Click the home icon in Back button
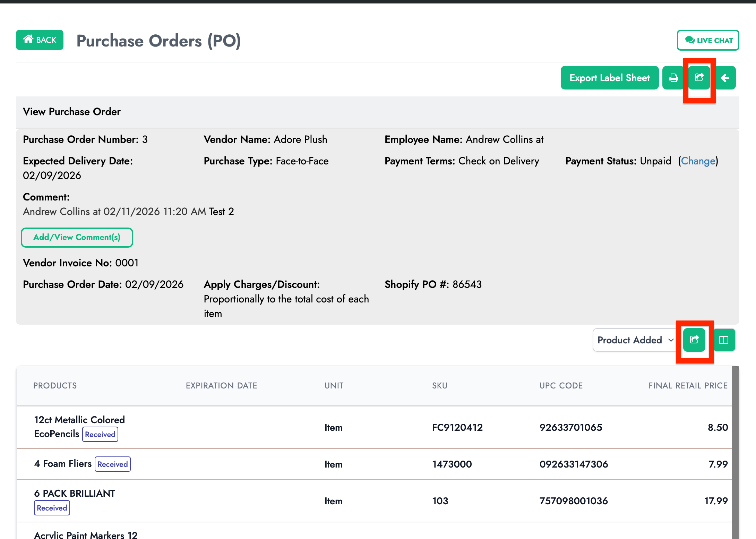Viewport: 756px width, 539px height. click(x=28, y=40)
